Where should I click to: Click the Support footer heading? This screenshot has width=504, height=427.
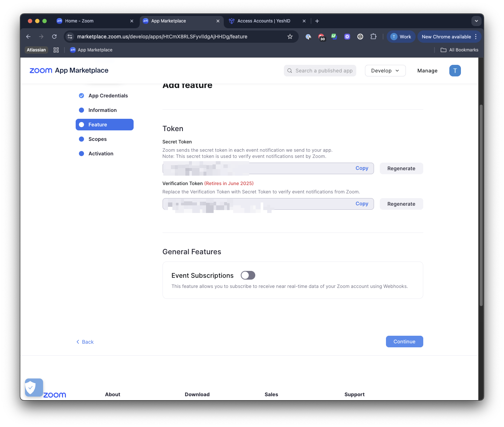(354, 394)
